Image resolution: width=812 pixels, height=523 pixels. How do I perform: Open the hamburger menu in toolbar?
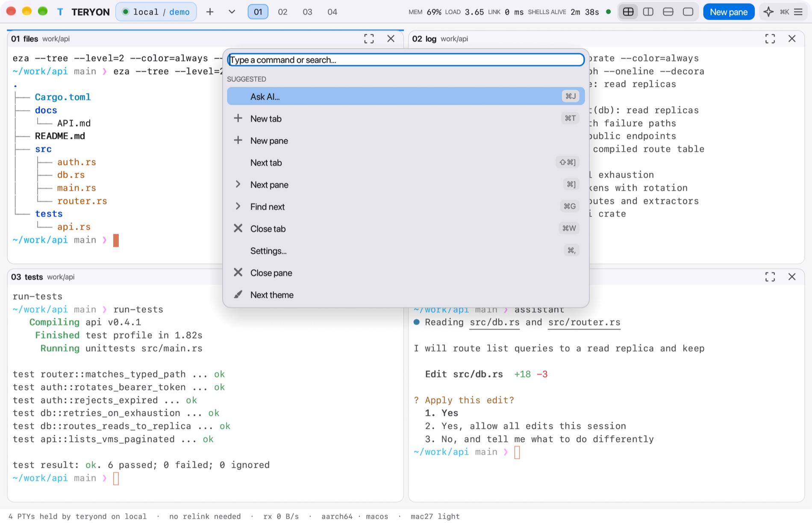tap(798, 12)
